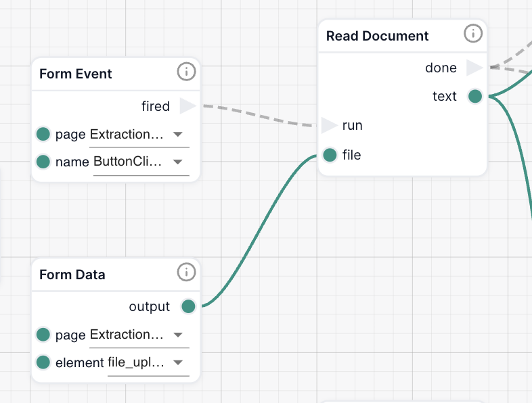Click the page input port on Form Data
532x403 pixels.
click(x=43, y=335)
